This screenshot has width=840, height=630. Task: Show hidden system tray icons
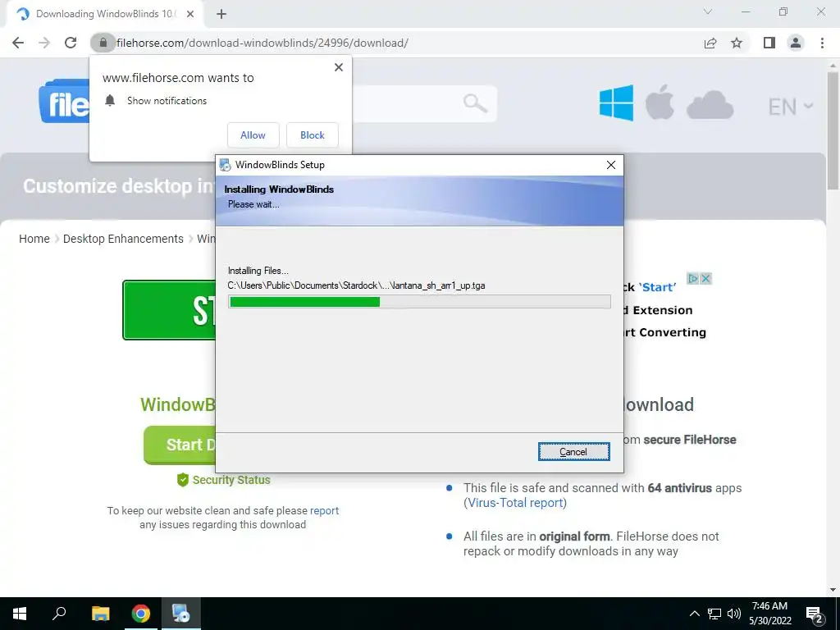(694, 614)
